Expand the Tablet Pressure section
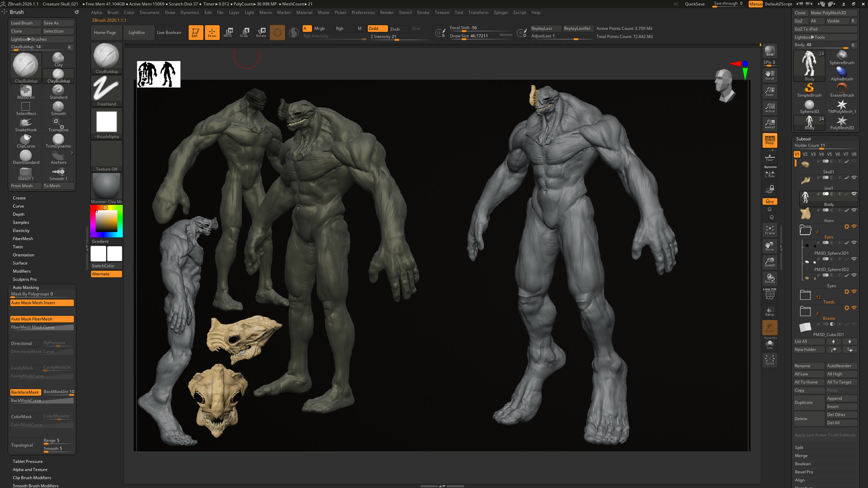 coord(28,461)
